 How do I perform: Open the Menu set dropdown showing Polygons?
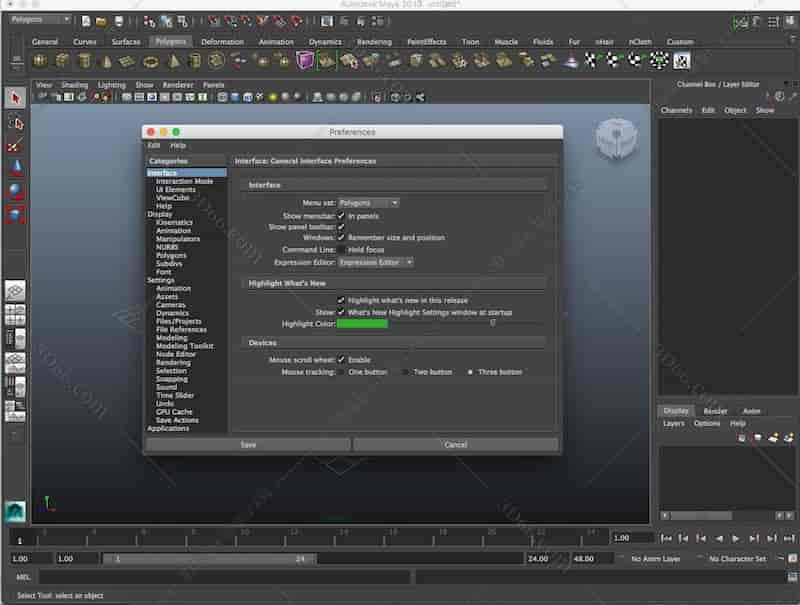tap(371, 202)
